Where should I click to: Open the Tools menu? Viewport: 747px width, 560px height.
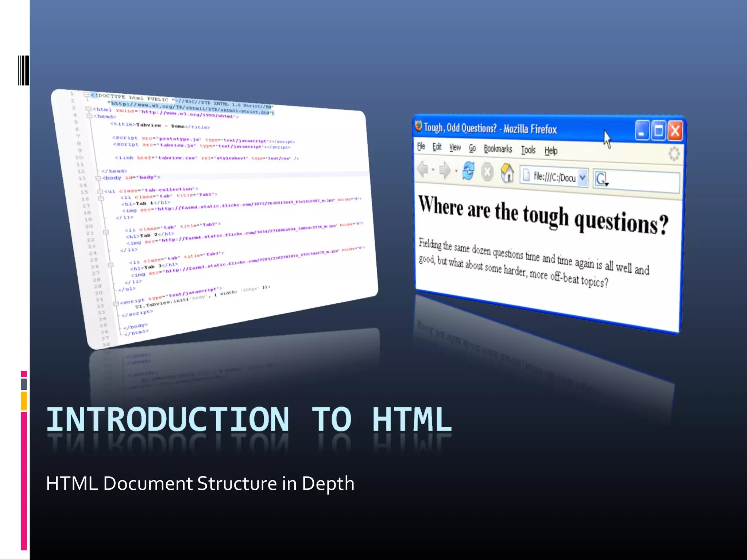click(528, 150)
